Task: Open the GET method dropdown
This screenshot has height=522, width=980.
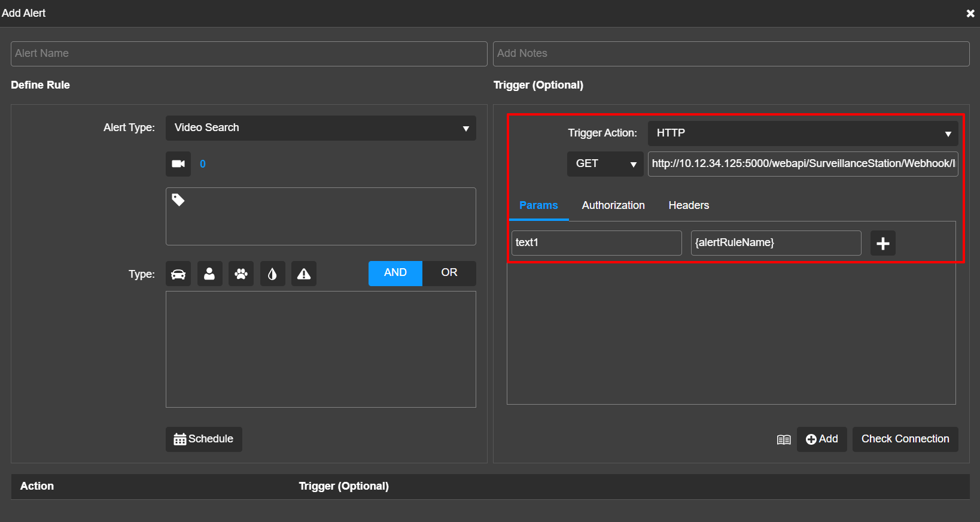Action: [605, 164]
